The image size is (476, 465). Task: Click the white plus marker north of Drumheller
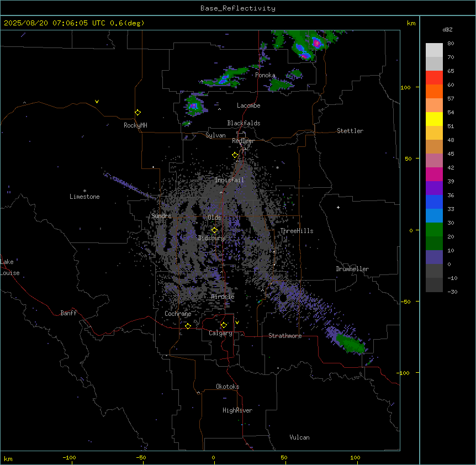coord(338,207)
